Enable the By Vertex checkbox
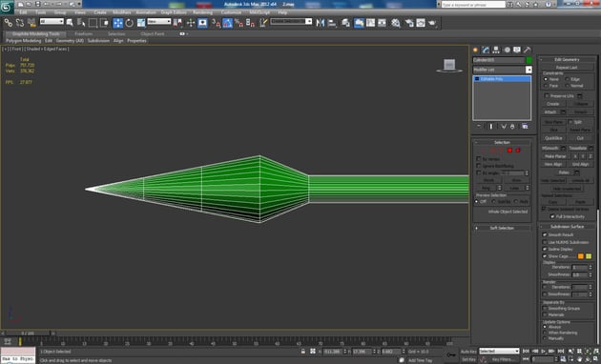The height and width of the screenshot is (364, 601). (478, 158)
